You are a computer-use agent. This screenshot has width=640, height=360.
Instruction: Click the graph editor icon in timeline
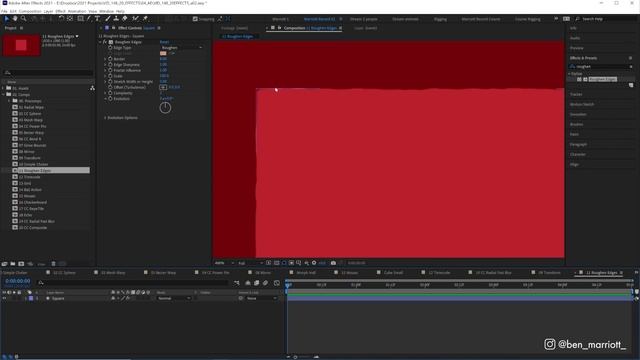tap(277, 283)
